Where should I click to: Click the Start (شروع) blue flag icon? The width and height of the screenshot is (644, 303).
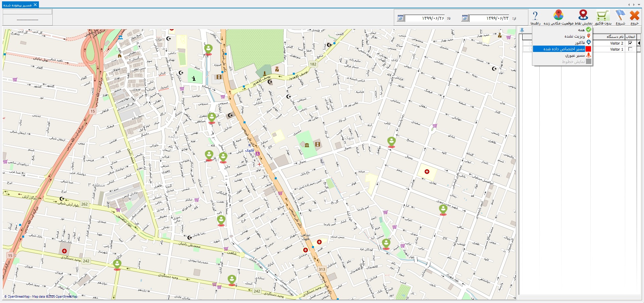click(x=620, y=15)
